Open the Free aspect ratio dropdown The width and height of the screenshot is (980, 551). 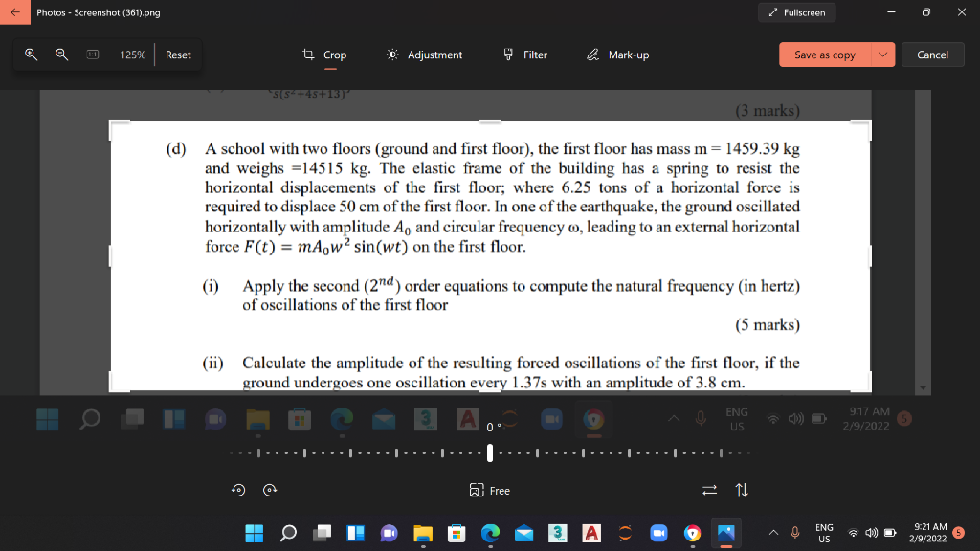tap(491, 490)
